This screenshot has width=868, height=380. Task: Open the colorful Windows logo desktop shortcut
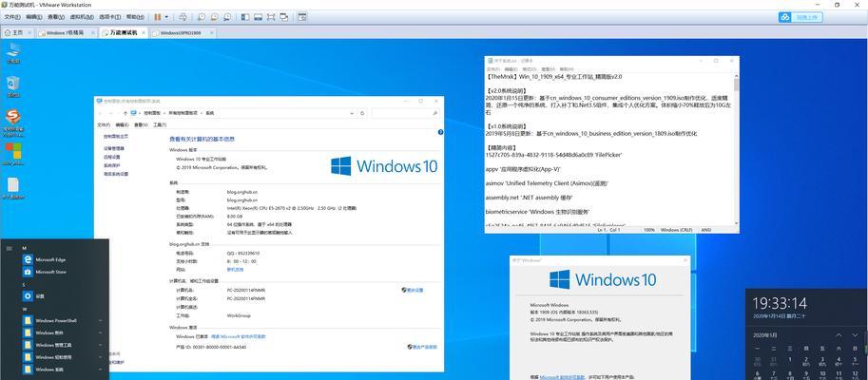(13, 154)
